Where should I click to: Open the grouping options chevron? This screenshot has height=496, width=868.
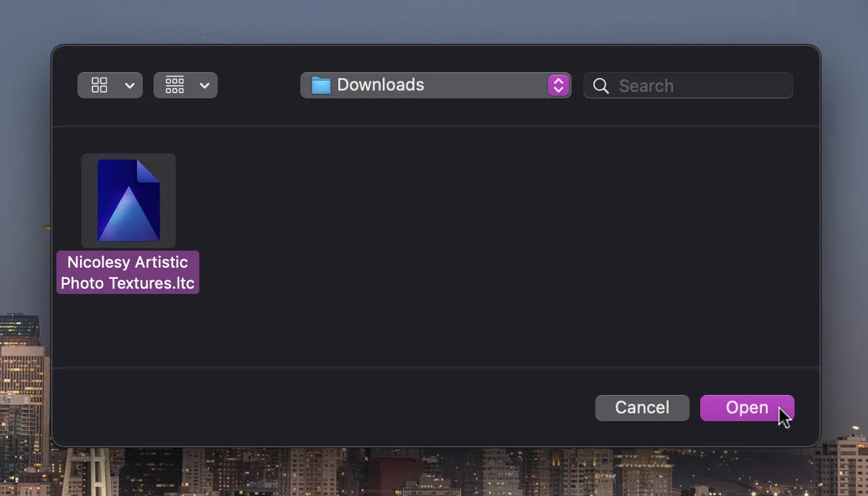pyautogui.click(x=205, y=85)
